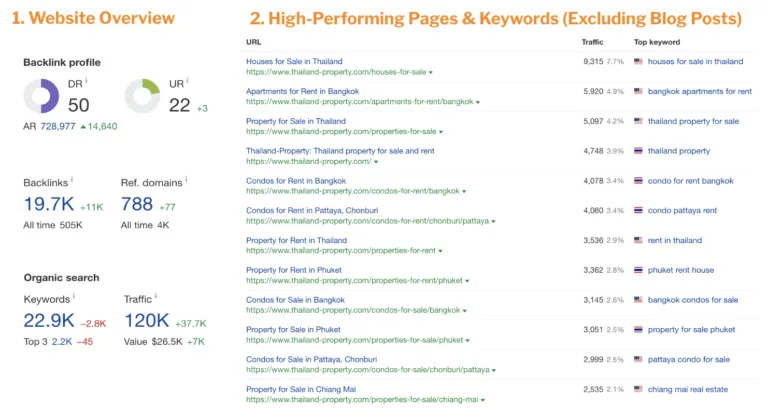Click the green UR donut chart
Image resolution: width=768 pixels, height=419 pixels.
pyautogui.click(x=142, y=96)
